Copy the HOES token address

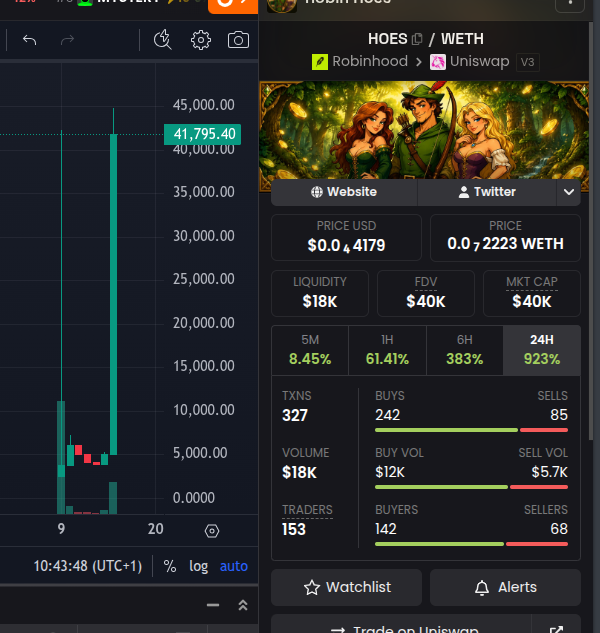417,39
